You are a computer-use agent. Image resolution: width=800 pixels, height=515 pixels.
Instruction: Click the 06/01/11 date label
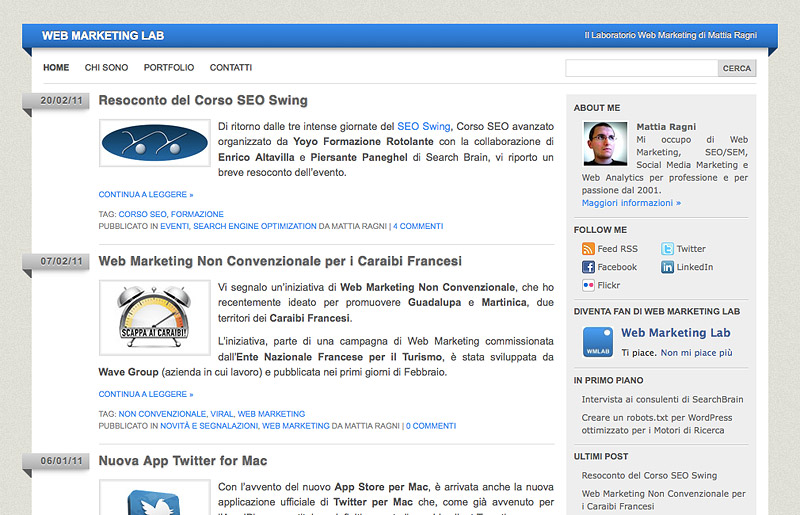click(61, 461)
